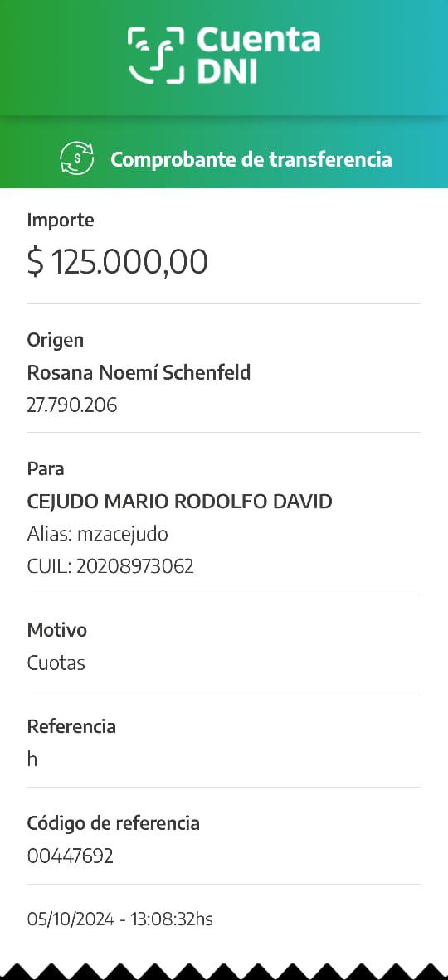448x980 pixels.
Task: Click the Código de referencia label
Action: point(114,824)
